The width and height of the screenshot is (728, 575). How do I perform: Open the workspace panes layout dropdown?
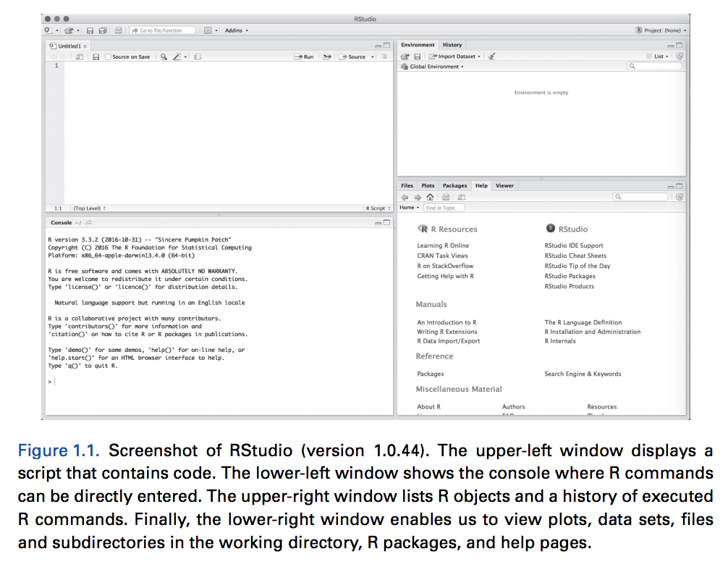216,31
